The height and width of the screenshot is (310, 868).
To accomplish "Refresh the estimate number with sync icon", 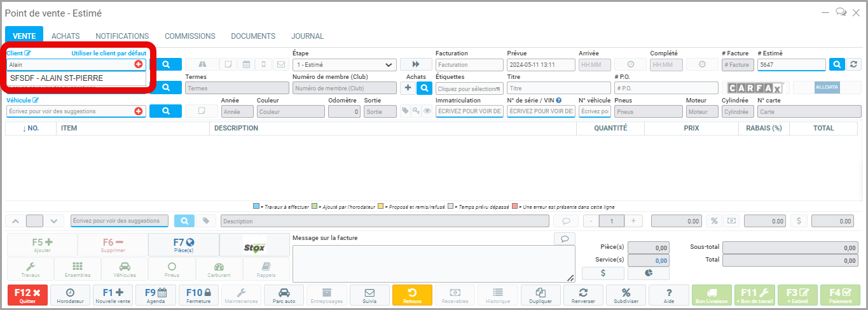I will pos(854,64).
